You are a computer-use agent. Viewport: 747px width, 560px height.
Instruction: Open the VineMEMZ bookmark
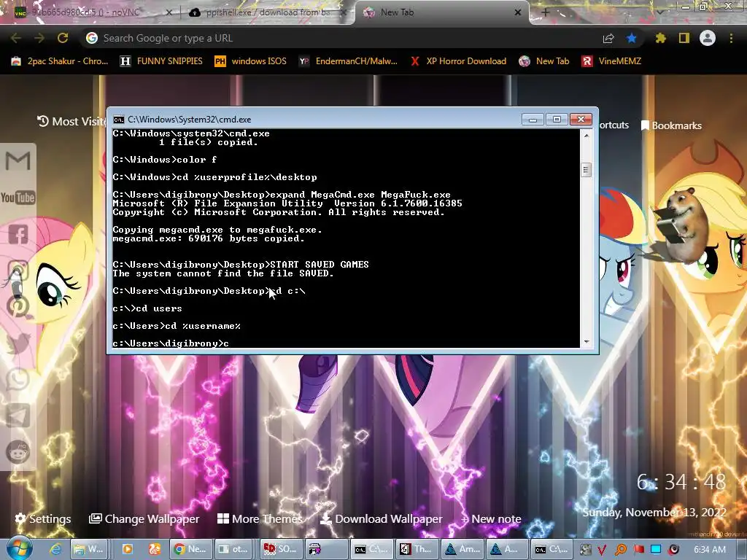coord(612,61)
